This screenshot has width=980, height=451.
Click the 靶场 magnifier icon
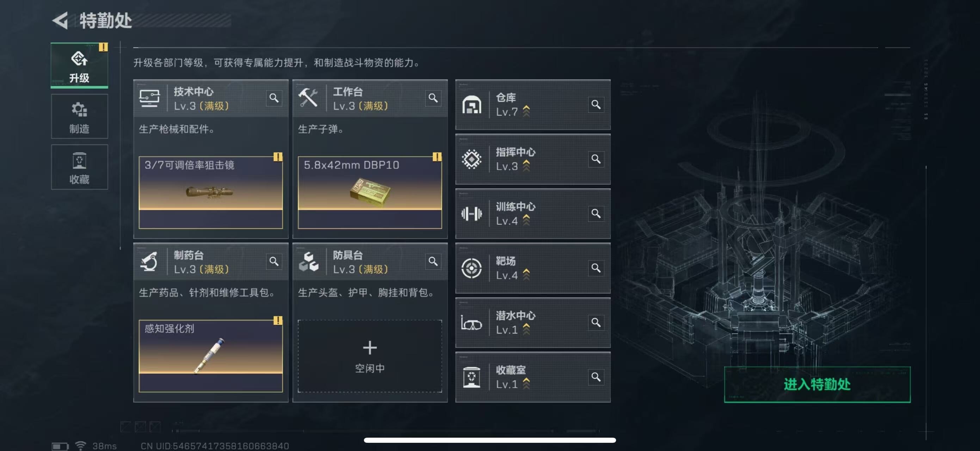tap(596, 268)
